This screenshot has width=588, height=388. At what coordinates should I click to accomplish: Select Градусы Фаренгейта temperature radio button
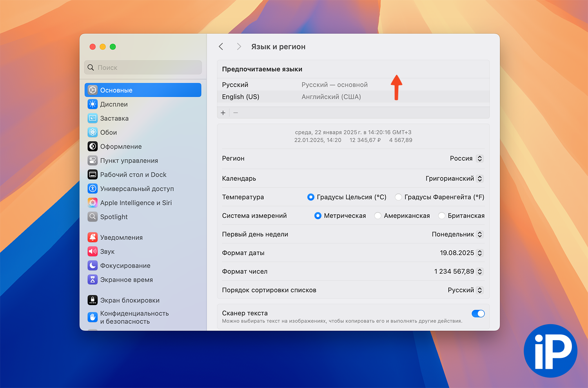tap(398, 197)
